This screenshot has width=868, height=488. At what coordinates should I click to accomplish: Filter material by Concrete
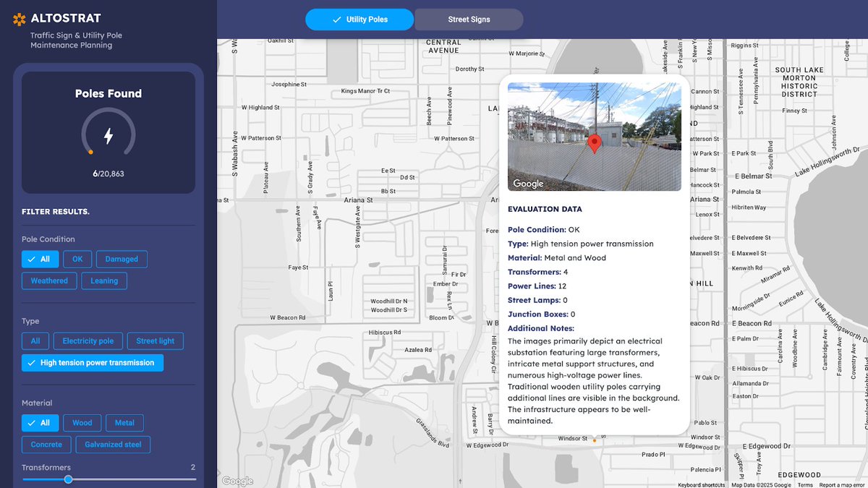(46, 444)
